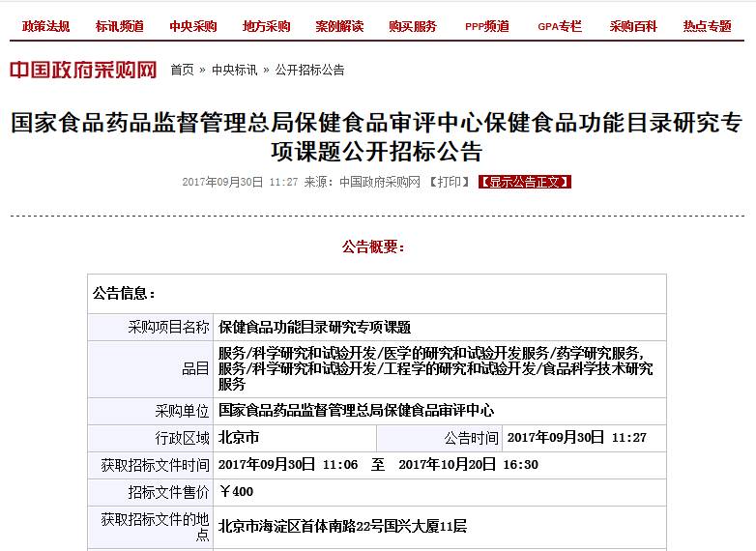
Task: Go to 首页 in the breadcrumb
Action: pyautogui.click(x=183, y=70)
